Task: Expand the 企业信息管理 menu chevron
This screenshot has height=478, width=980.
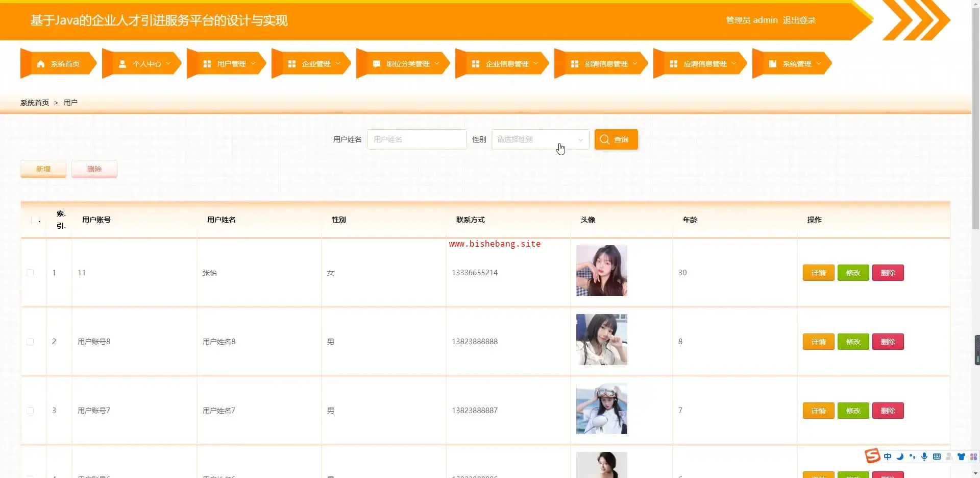Action: (x=536, y=64)
